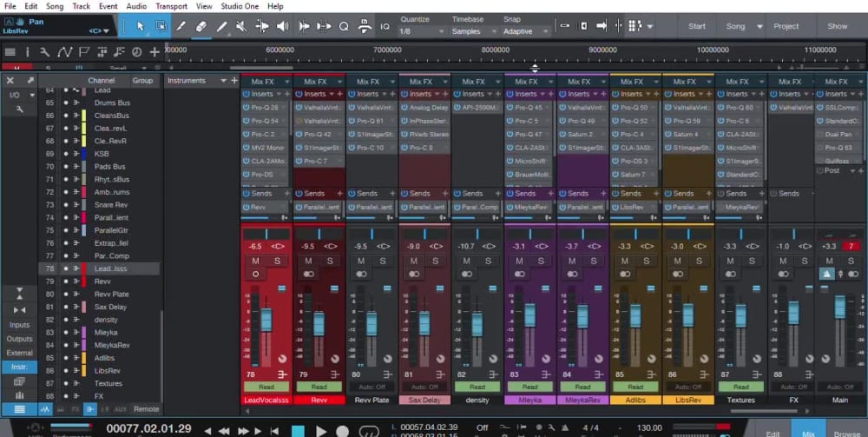Image resolution: width=868 pixels, height=437 pixels.
Task: Solo the Textures channel
Action: point(752,261)
